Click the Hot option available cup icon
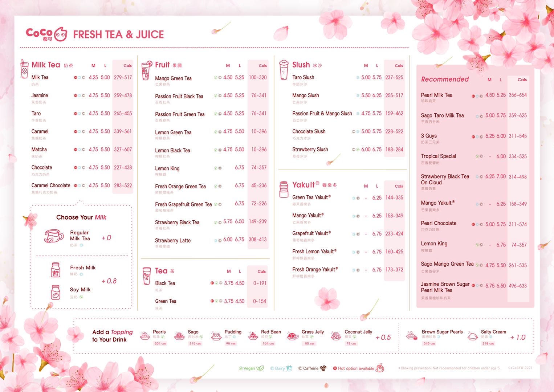Viewport: 554px width, 392px height. pos(380,368)
